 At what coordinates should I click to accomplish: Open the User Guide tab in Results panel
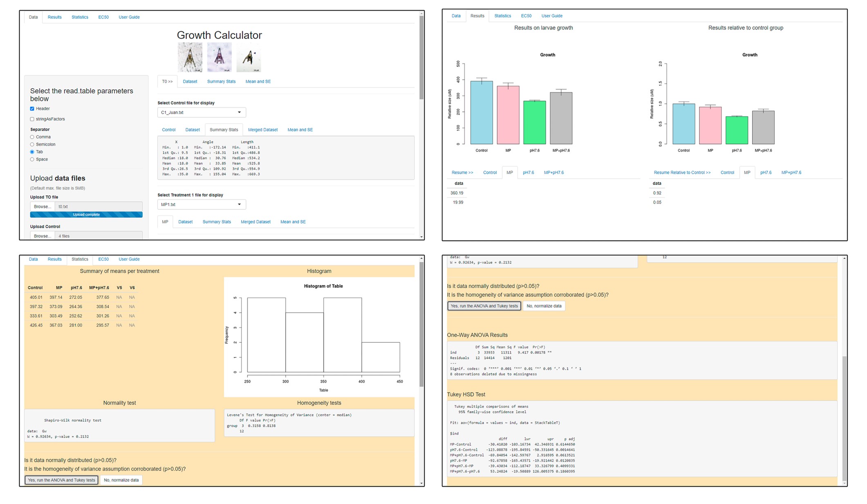(x=552, y=16)
